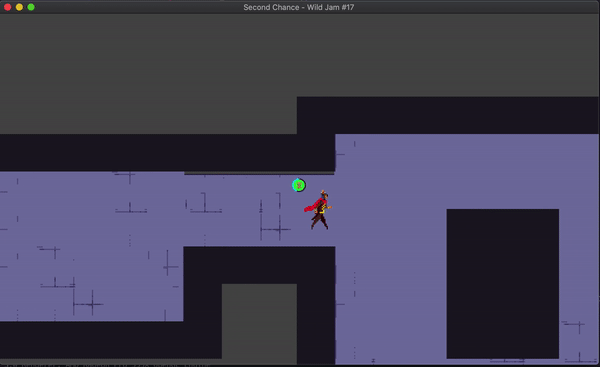
Task: Click the bottom-left dark floor block
Action: [111, 340]
